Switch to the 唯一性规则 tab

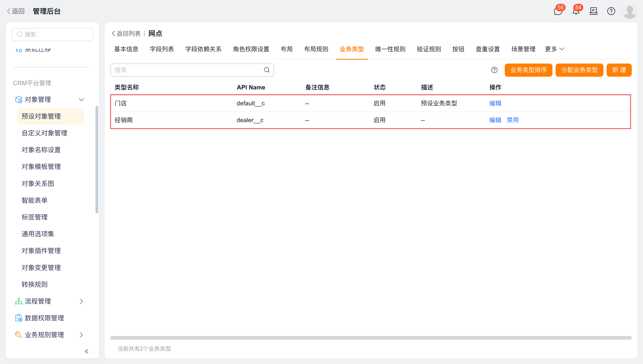click(x=390, y=49)
